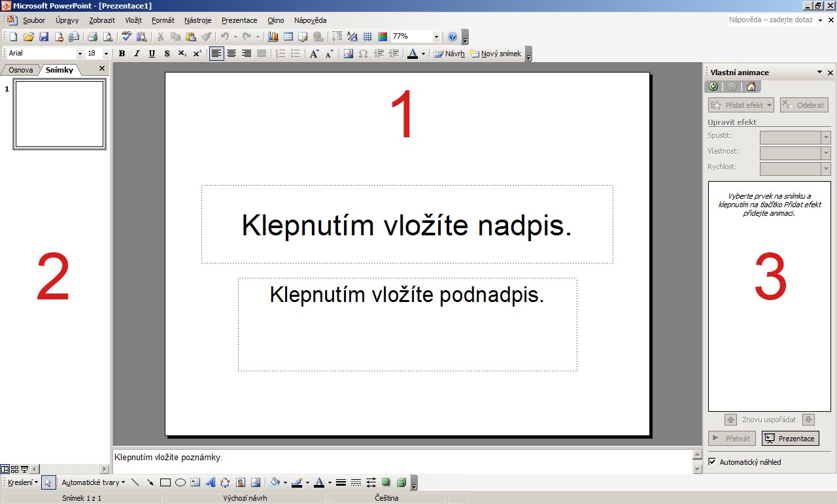837x504 pixels.
Task: Open the 77% zoom dropdown
Action: point(436,37)
